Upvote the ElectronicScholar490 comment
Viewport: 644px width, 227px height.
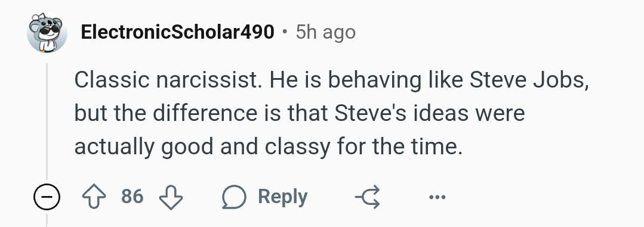point(94,197)
